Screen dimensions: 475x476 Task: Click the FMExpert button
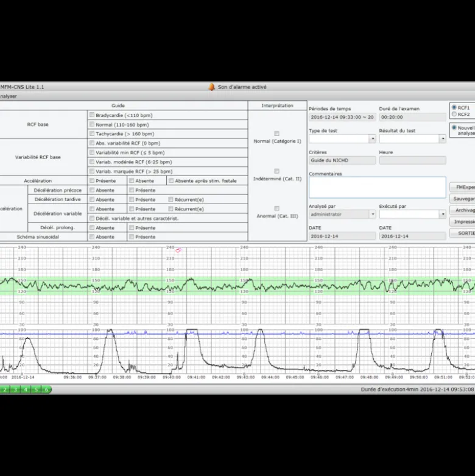click(x=462, y=187)
